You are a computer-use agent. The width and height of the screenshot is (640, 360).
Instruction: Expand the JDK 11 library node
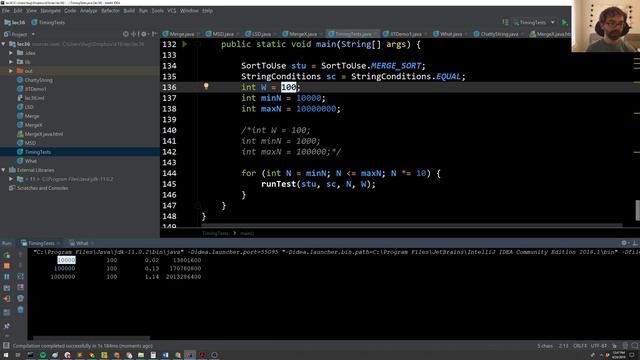point(11,179)
